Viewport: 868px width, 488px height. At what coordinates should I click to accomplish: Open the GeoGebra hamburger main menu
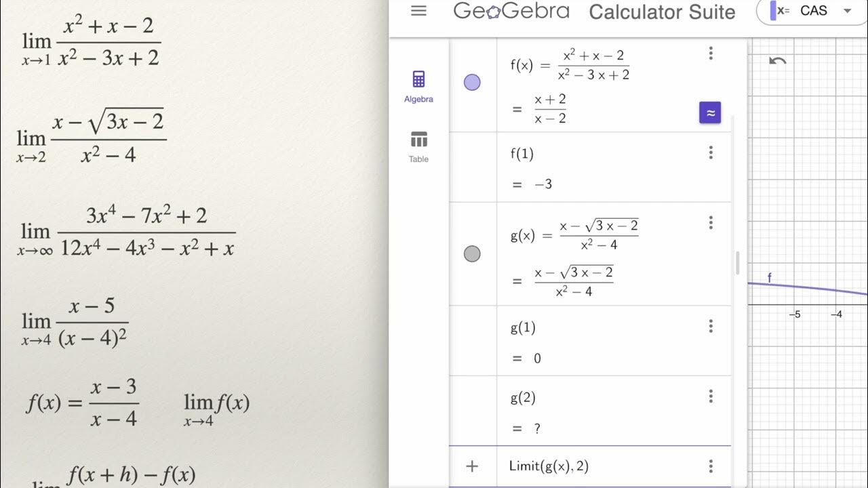[x=419, y=11]
